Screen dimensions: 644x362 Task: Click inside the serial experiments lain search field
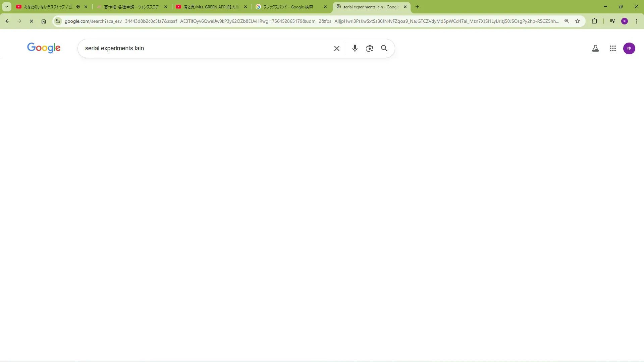pyautogui.click(x=201, y=48)
